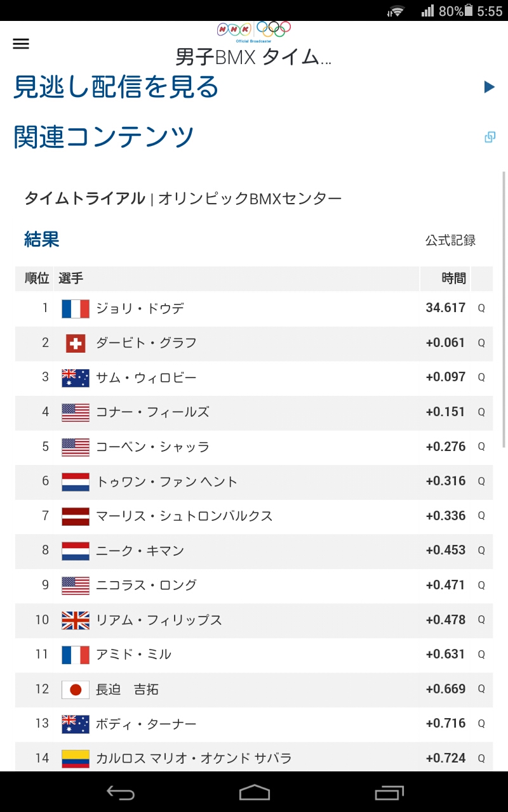
Task: Tap the 時間 column header
Action: (x=453, y=278)
